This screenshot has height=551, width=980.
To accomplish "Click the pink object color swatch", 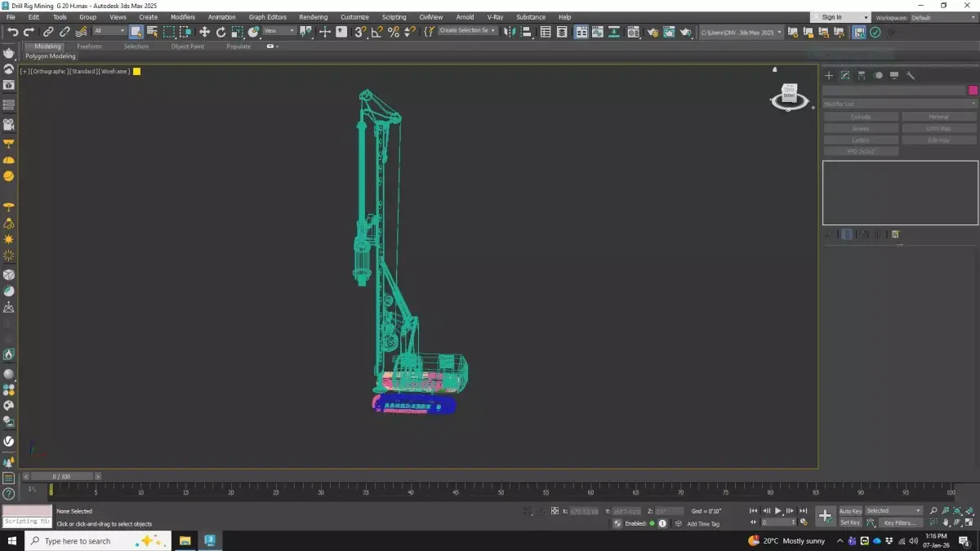I will 973,90.
